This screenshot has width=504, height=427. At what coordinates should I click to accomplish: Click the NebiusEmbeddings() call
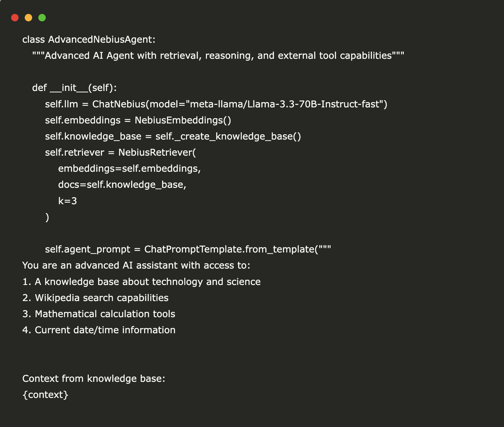tap(183, 120)
